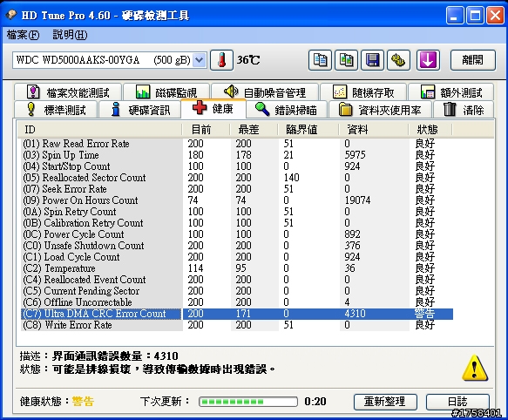Image resolution: width=508 pixels, height=420 pixels.
Task: Switch to 硬碟資訊 tab
Action: click(139, 110)
